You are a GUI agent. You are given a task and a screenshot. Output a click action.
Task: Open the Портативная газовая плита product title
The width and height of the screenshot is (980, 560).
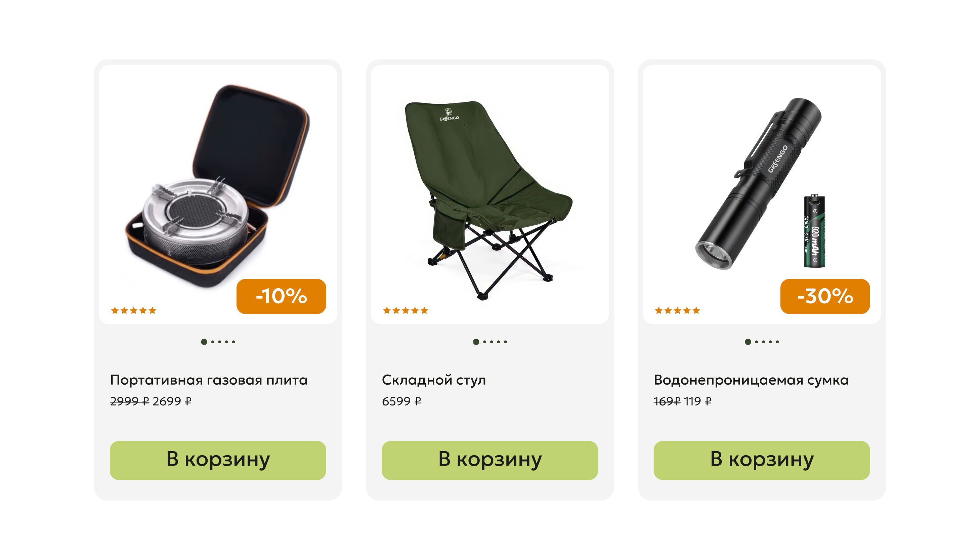pyautogui.click(x=209, y=380)
